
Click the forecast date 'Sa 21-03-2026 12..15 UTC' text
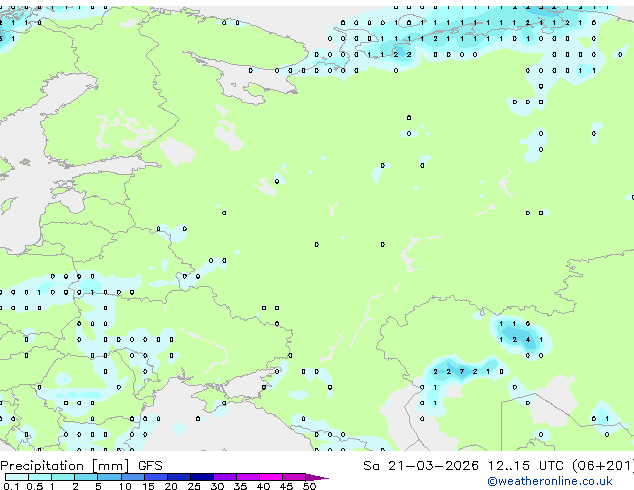[463, 466]
